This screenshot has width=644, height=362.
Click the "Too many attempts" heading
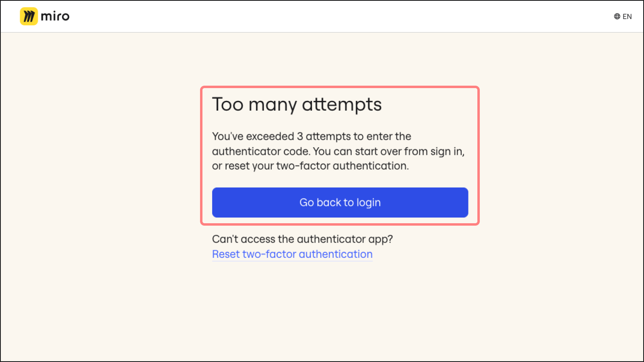coord(297,105)
